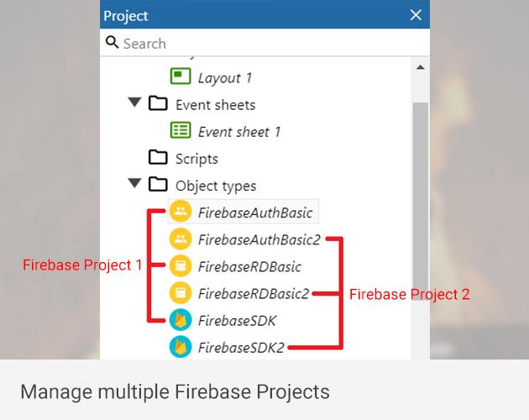The height and width of the screenshot is (420, 529).
Task: Close the Project panel
Action: tap(416, 15)
